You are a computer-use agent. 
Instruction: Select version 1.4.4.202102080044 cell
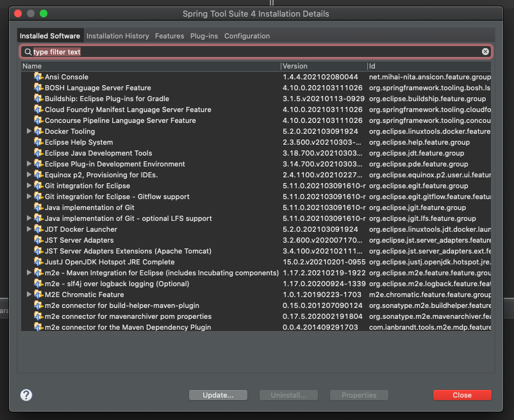click(x=320, y=77)
